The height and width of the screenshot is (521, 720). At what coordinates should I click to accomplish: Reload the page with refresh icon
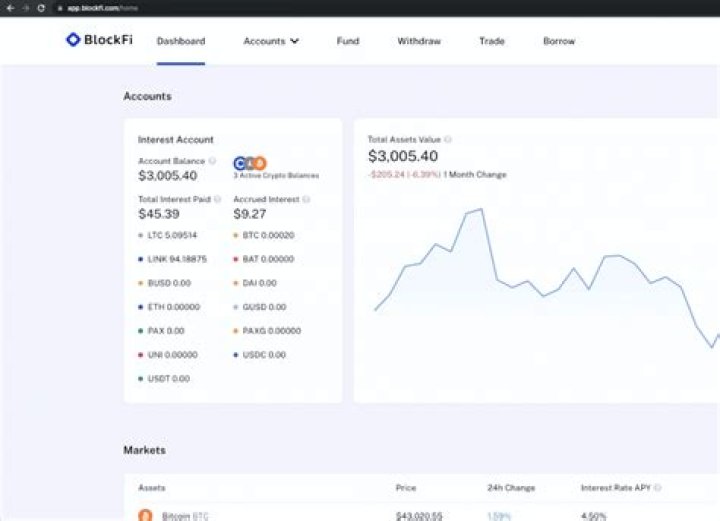click(41, 8)
